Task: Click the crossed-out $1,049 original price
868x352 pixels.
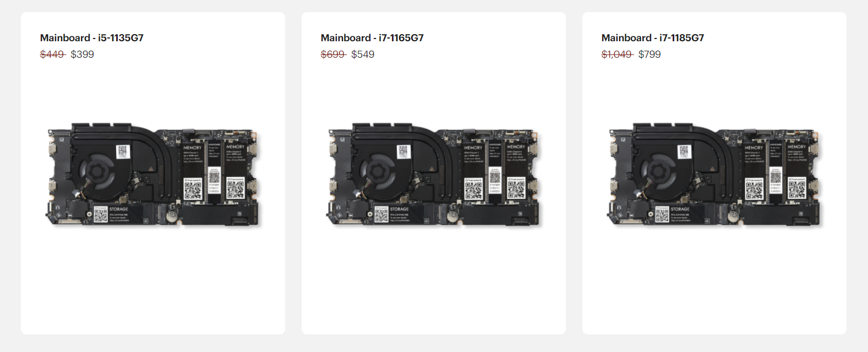Action: click(617, 54)
